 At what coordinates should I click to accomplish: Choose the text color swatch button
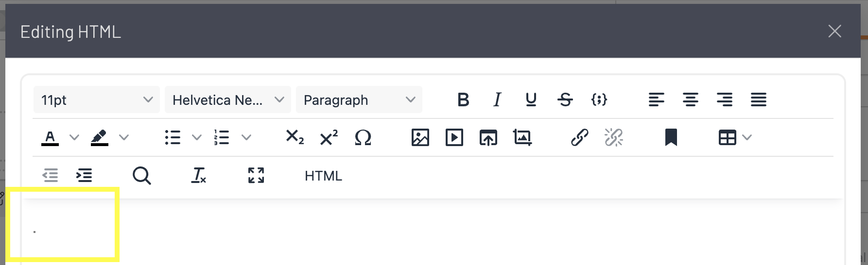pos(50,138)
